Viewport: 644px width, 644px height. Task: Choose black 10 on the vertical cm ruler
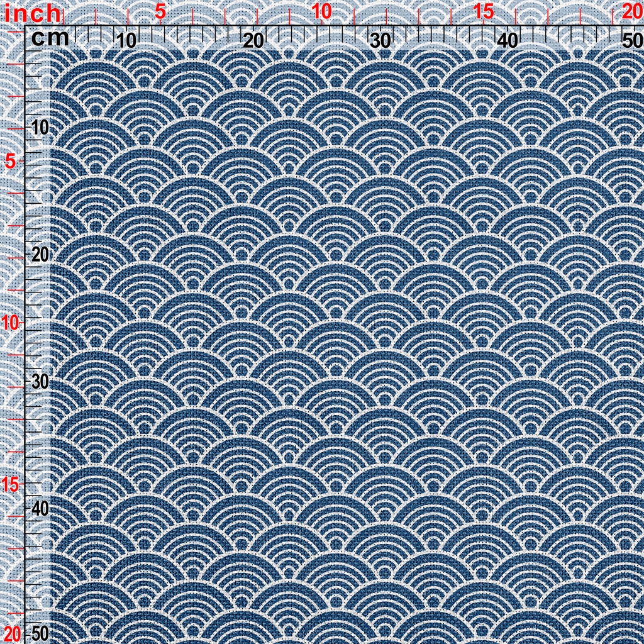pyautogui.click(x=40, y=128)
